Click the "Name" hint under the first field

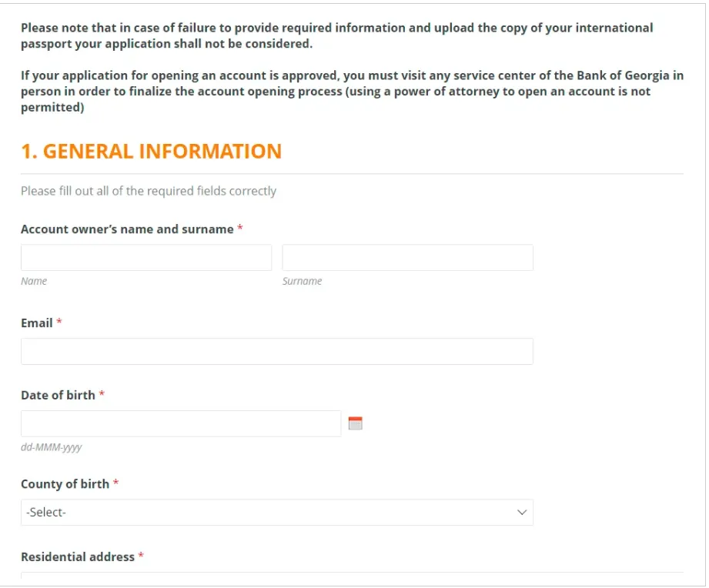click(x=34, y=281)
